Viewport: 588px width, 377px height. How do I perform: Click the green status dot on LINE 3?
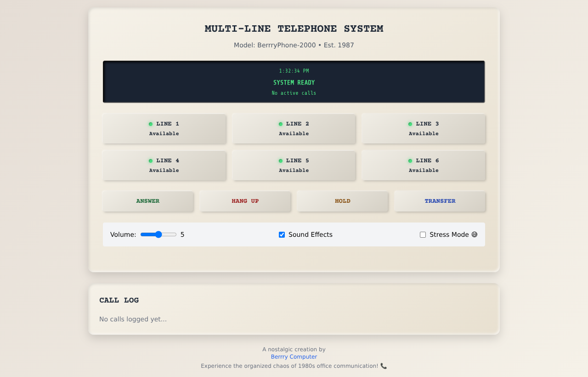tap(410, 123)
